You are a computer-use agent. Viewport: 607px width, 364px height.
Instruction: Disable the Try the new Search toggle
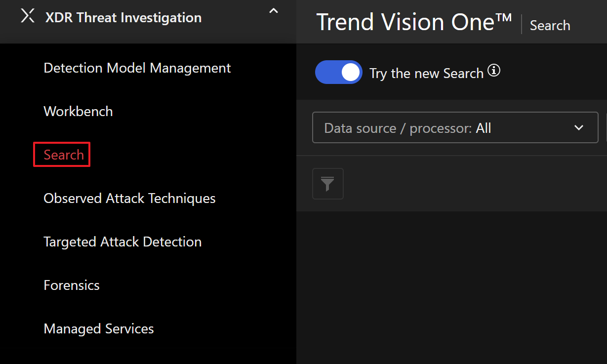(x=338, y=73)
